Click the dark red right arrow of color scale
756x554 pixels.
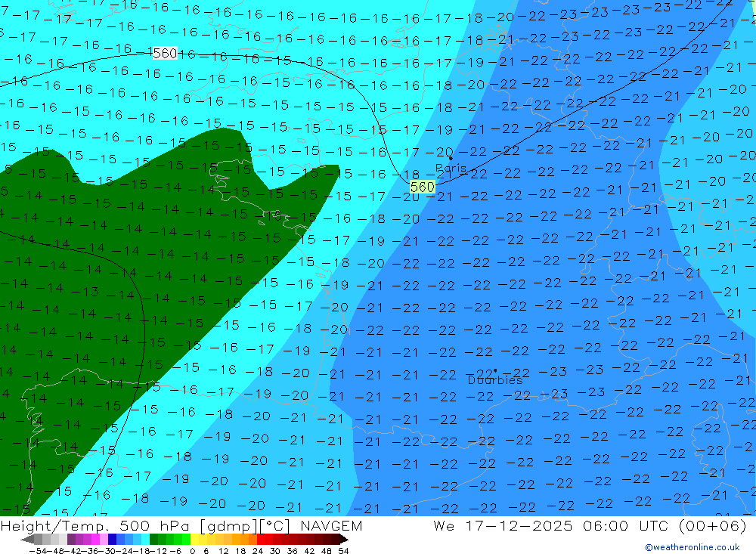[x=344, y=540]
